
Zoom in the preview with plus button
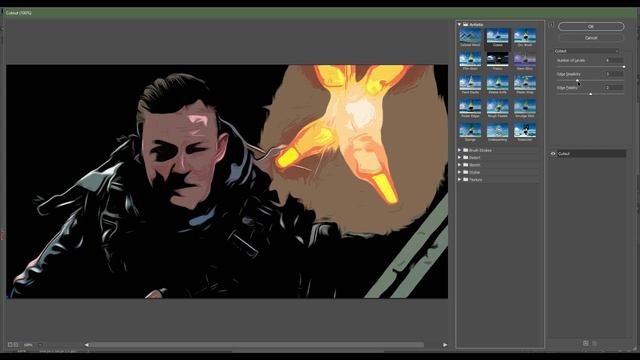point(16,345)
